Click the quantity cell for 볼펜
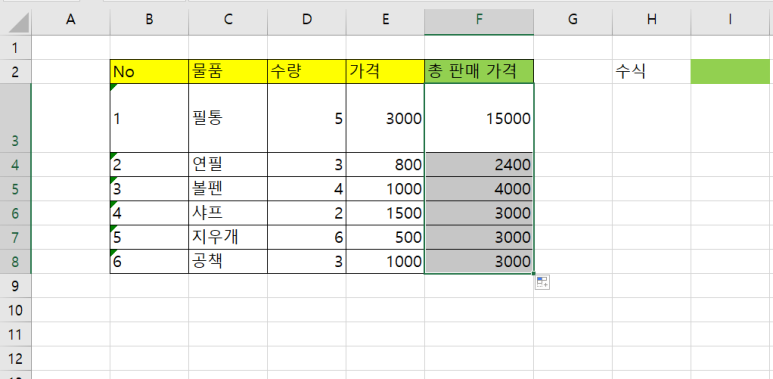773x379 pixels. tap(307, 189)
